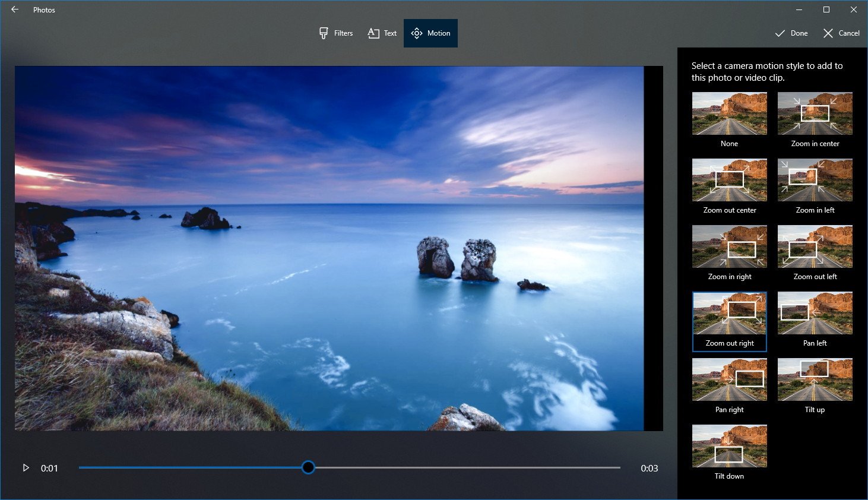
Task: Open the Filters tab
Action: point(336,33)
